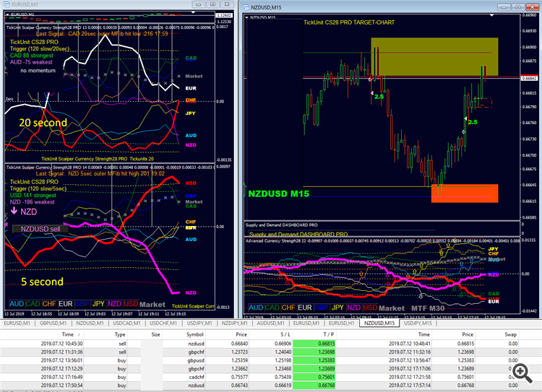Click JPY button in the NZDUSD,M15 window
Viewport: 542px width, 392px height.
(337, 308)
